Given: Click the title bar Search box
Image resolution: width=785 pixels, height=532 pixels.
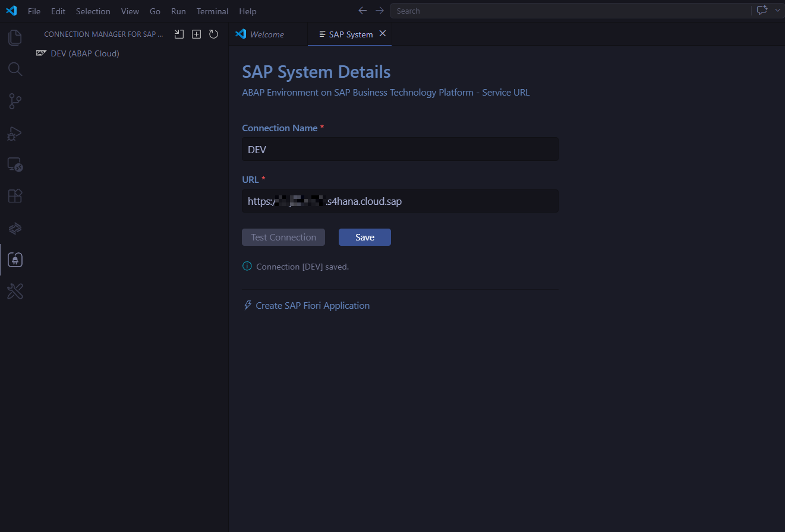Looking at the screenshot, I should [571, 11].
